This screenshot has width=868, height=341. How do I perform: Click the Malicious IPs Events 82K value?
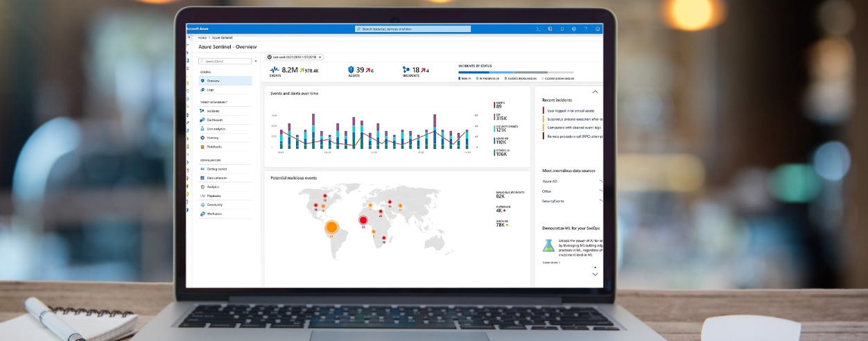[x=501, y=197]
